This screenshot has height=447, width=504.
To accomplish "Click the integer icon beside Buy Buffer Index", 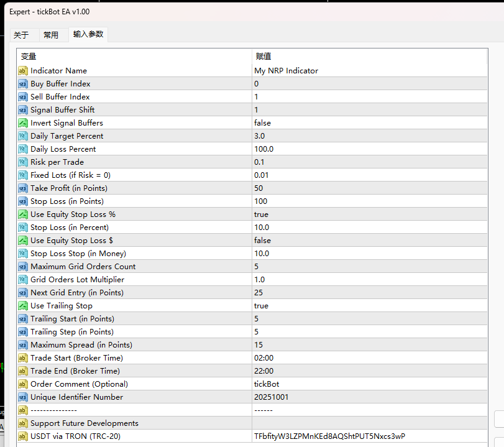I will 22,84.
